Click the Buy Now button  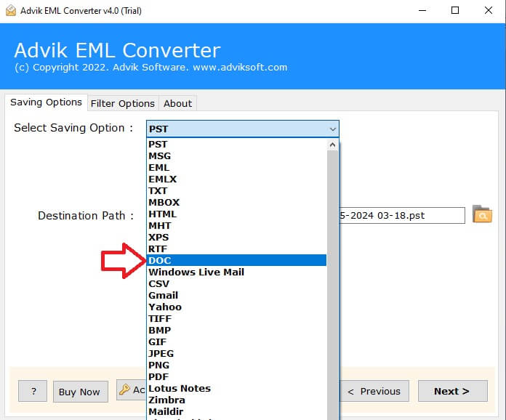(x=81, y=392)
